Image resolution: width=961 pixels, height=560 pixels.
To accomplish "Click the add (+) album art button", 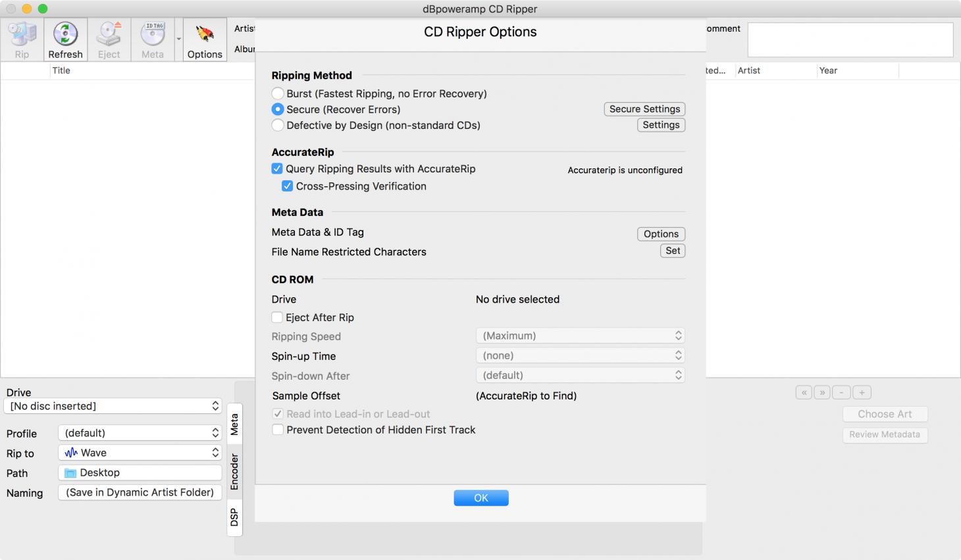I will (862, 393).
